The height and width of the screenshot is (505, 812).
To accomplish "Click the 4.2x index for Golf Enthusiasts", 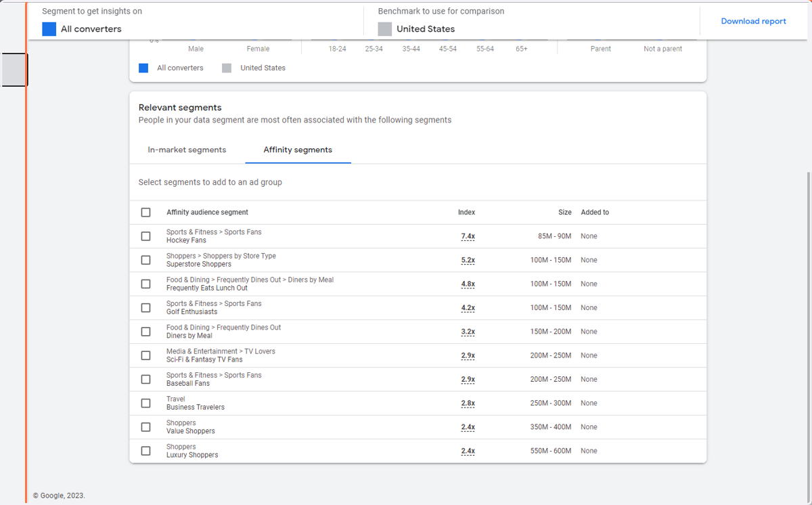I will tap(468, 307).
